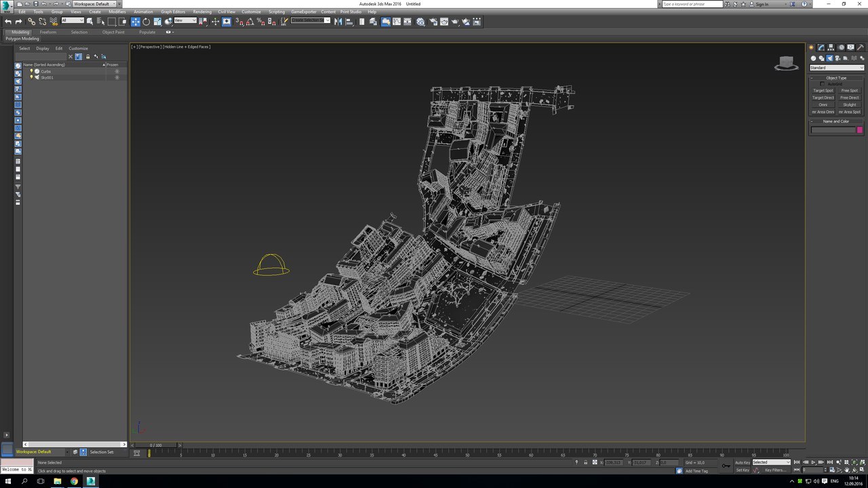Open Chrome from the Windows taskbar
Image resolution: width=868 pixels, height=488 pixels.
tap(74, 481)
